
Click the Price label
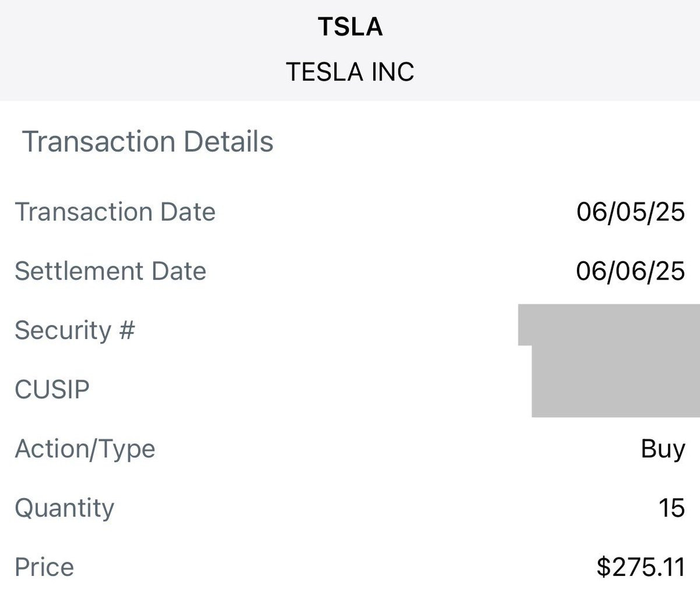click(x=44, y=567)
